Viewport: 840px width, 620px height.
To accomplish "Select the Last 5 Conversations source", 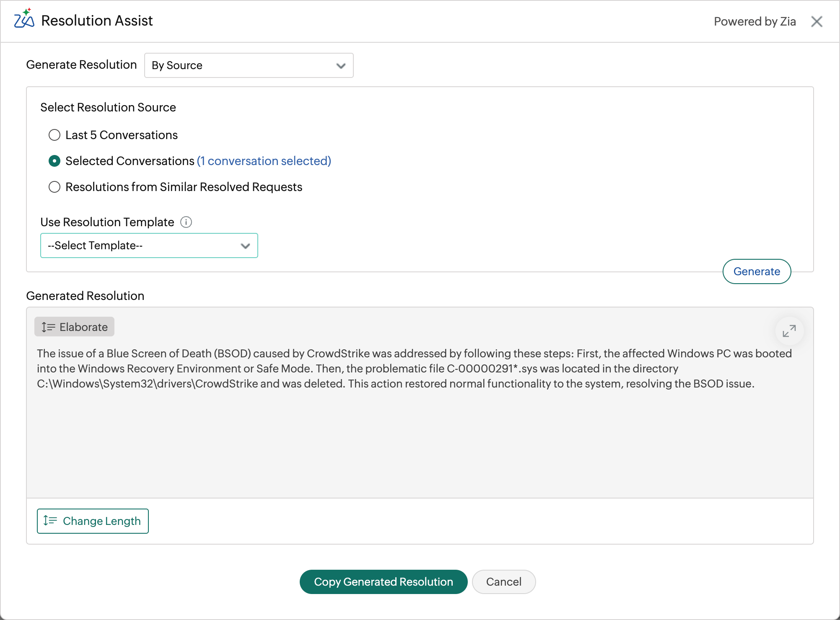I will pos(54,135).
